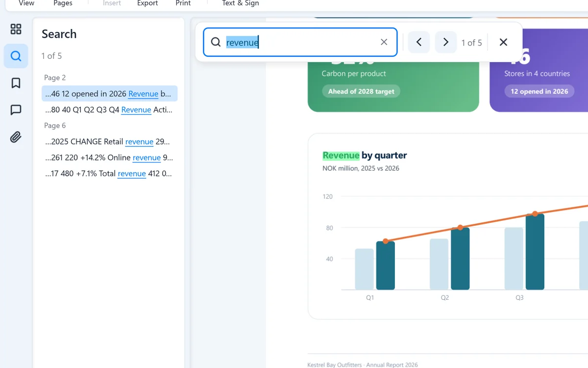Open the page thumbnails grid panel
The image size is (588, 368).
pos(16,29)
